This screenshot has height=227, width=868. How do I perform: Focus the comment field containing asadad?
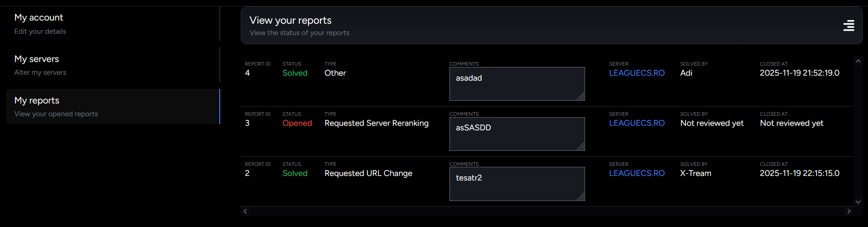[x=517, y=84]
